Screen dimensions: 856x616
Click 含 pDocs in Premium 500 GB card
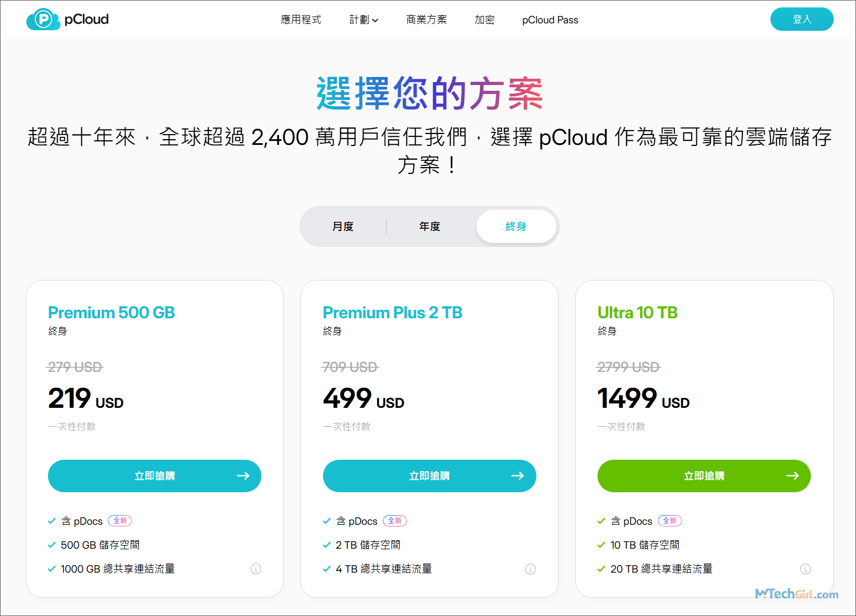click(x=82, y=521)
